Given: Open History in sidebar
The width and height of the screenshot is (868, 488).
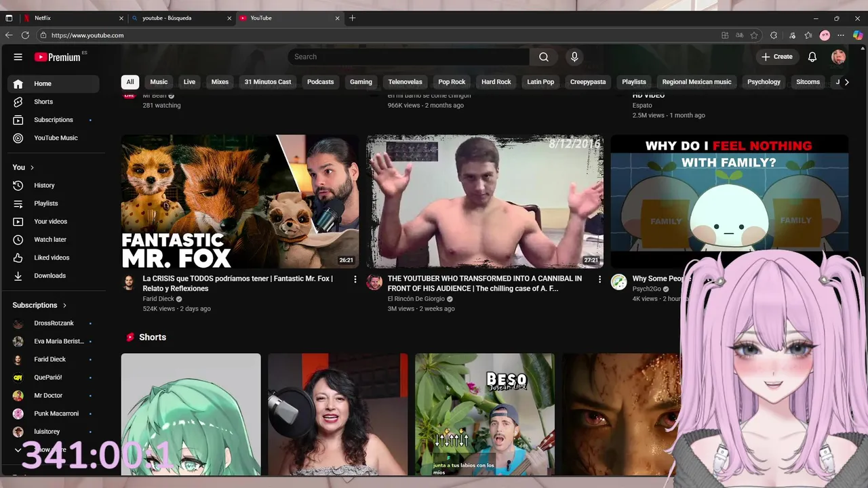Looking at the screenshot, I should [x=54, y=185].
